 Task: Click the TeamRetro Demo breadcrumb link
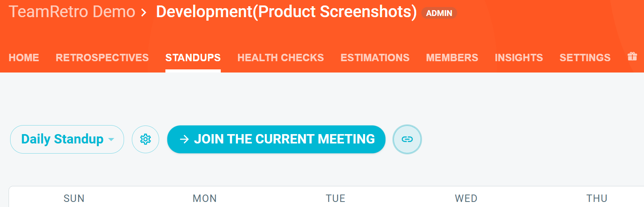pos(72,12)
